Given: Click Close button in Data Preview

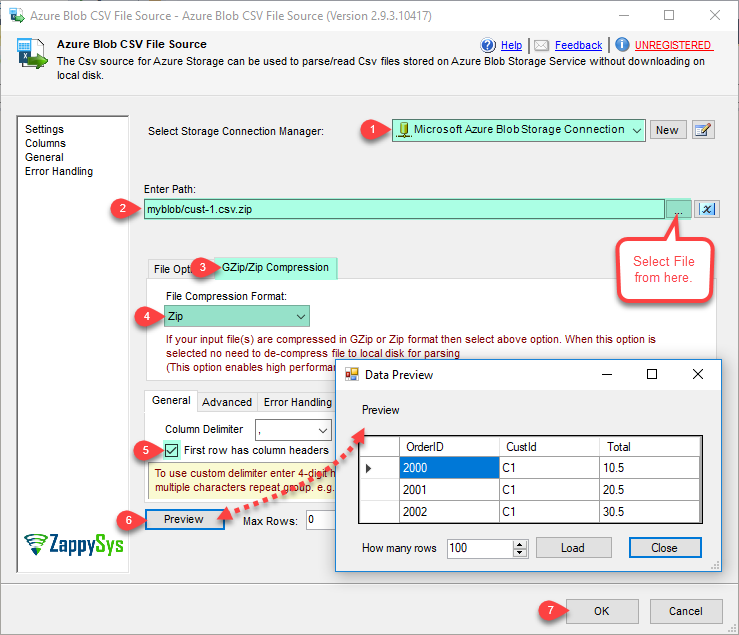Looking at the screenshot, I should 665,548.
